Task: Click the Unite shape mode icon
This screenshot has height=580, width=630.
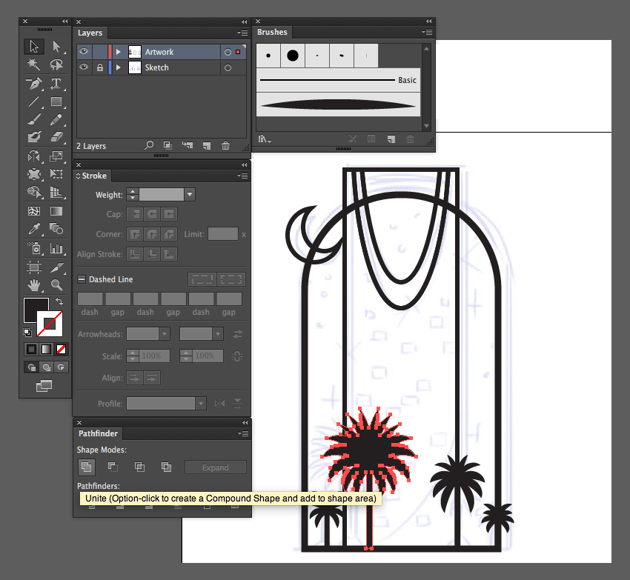Action: tap(86, 467)
